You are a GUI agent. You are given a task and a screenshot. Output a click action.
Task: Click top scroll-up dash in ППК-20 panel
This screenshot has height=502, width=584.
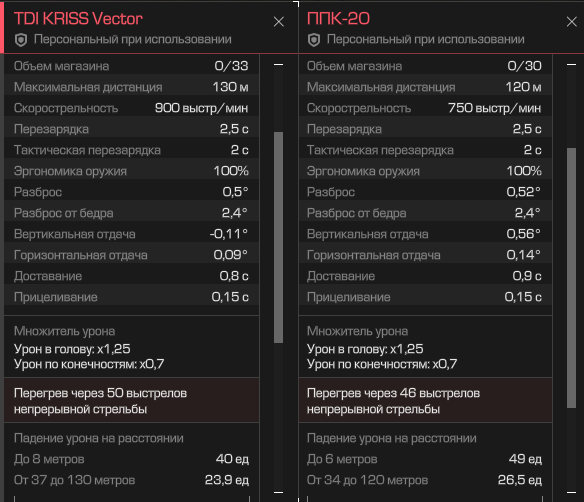[x=571, y=65]
